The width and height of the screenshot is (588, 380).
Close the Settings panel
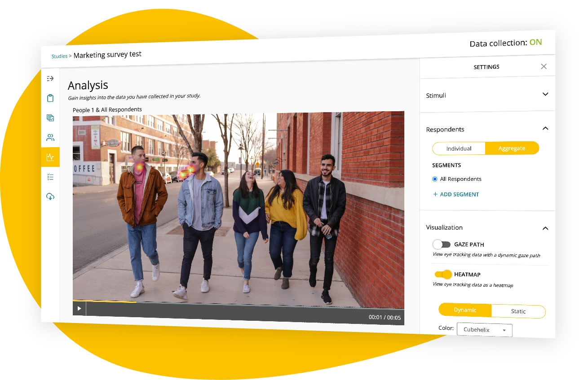click(544, 66)
